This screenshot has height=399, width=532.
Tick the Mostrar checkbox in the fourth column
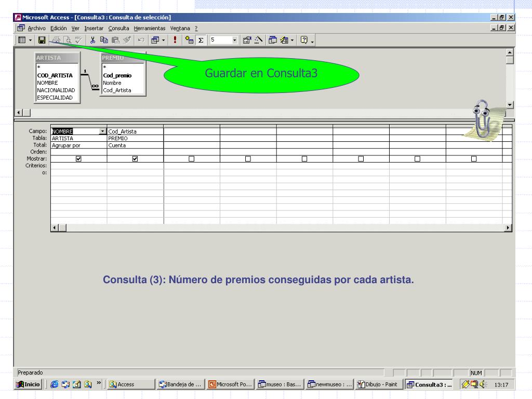tap(248, 158)
